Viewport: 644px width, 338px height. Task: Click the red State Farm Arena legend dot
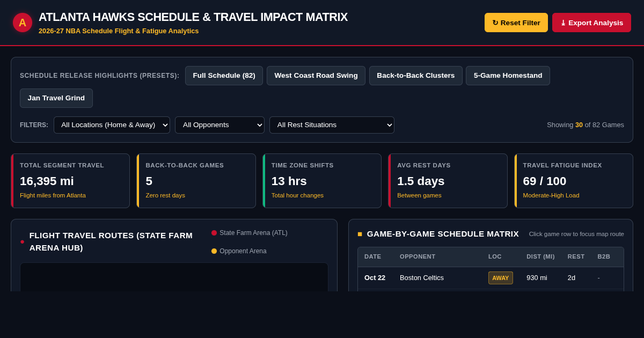point(214,233)
